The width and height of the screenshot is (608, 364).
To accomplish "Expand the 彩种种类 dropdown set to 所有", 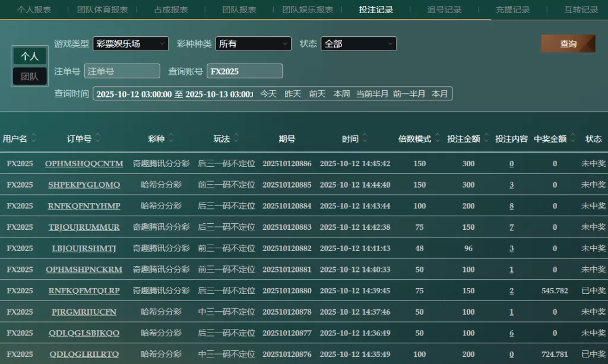I will pos(253,44).
